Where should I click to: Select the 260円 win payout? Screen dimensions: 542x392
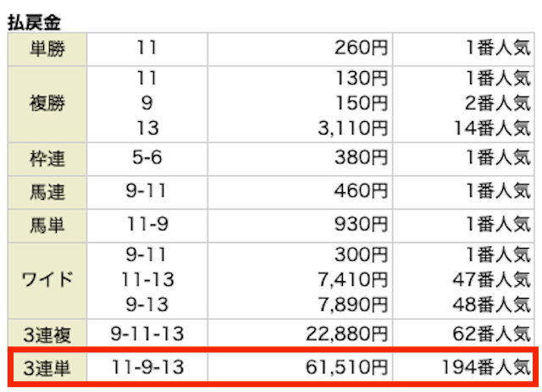[361, 47]
